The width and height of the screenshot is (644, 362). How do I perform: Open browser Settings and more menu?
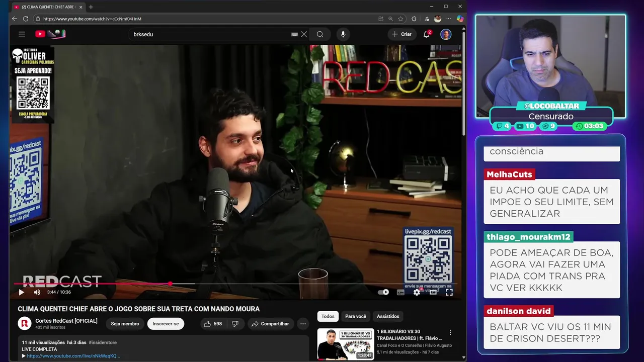448,19
